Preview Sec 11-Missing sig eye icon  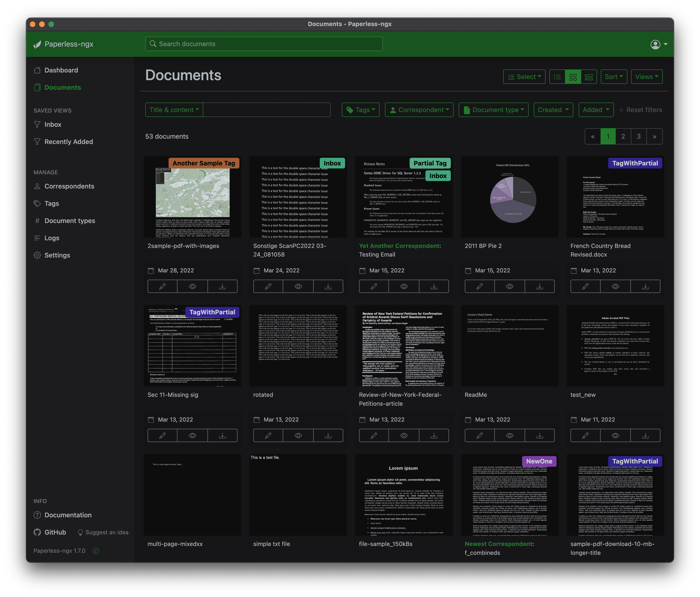[x=193, y=436]
